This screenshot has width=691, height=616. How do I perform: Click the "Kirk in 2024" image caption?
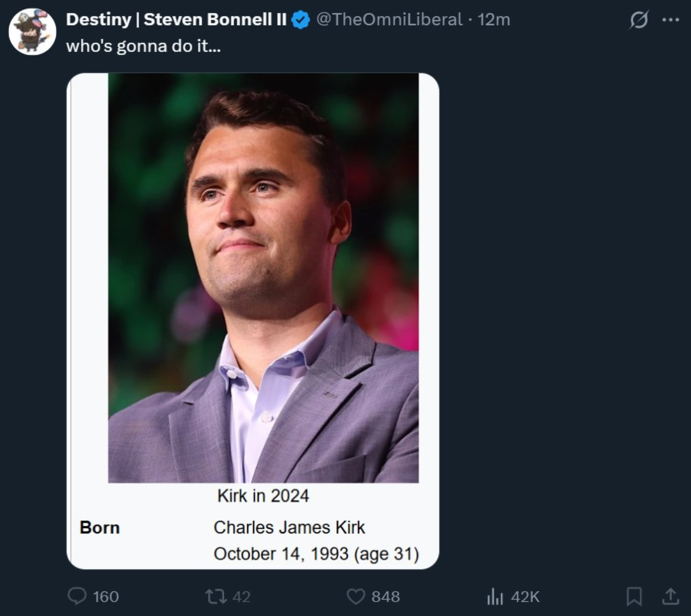[263, 496]
